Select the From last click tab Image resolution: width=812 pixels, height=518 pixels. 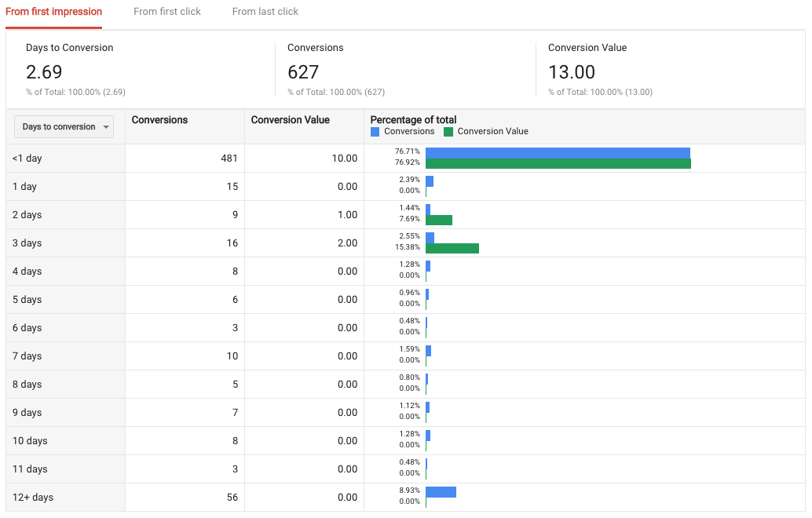click(x=265, y=12)
